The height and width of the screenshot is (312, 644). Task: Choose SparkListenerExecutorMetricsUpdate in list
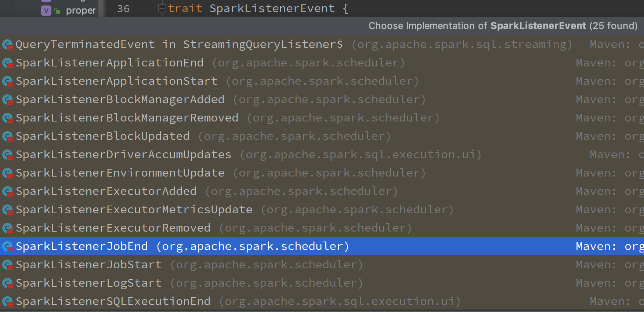pyautogui.click(x=134, y=210)
